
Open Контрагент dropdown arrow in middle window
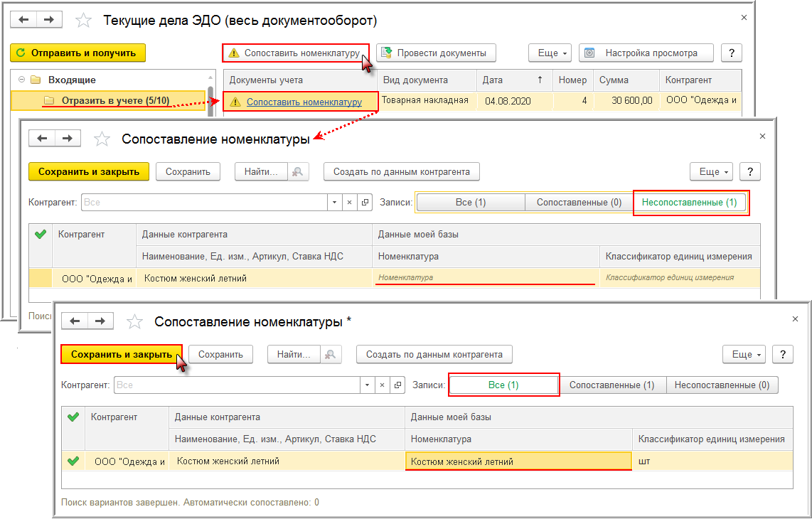pyautogui.click(x=334, y=203)
